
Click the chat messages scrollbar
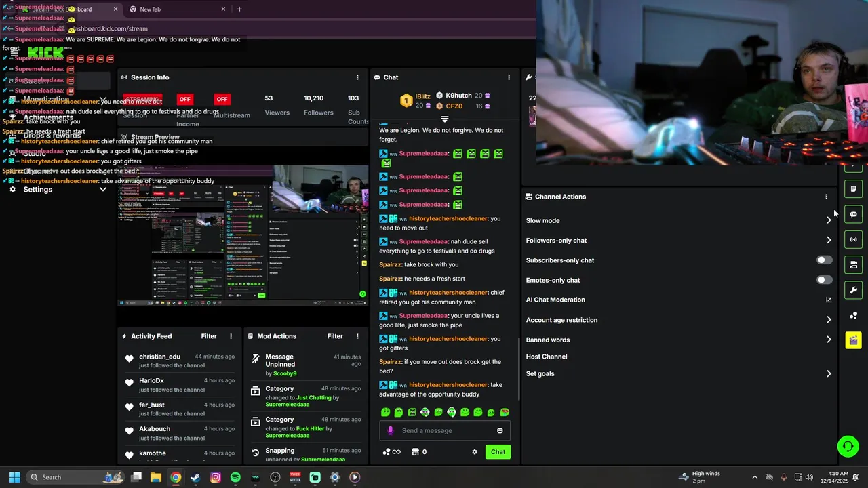(518, 369)
